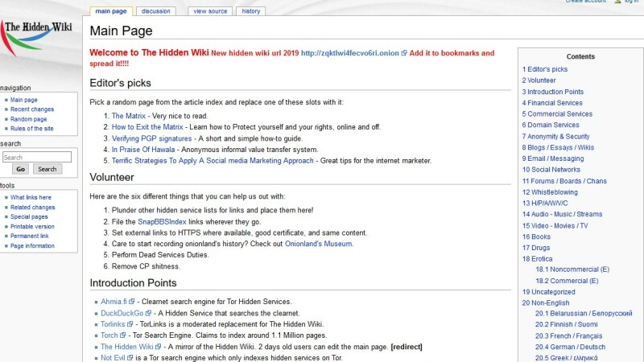This screenshot has width=644, height=362.
Task: Open the discussion tab
Action: pos(155,11)
